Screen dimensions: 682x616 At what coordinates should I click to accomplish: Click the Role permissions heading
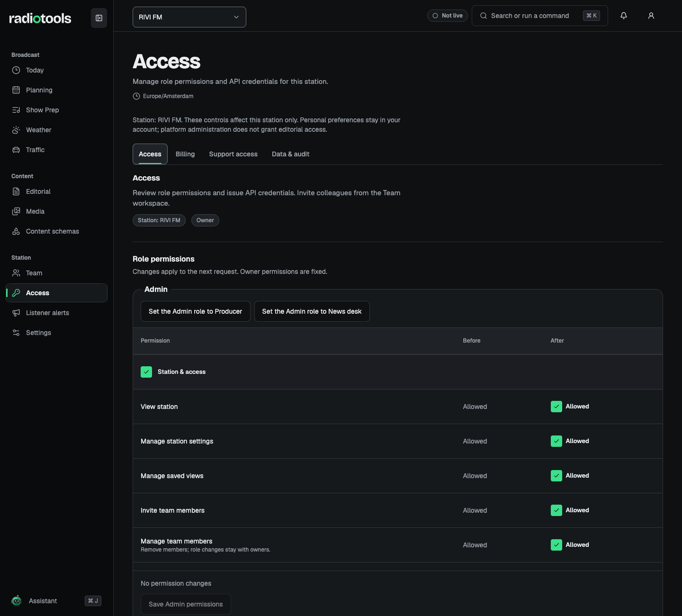(163, 259)
